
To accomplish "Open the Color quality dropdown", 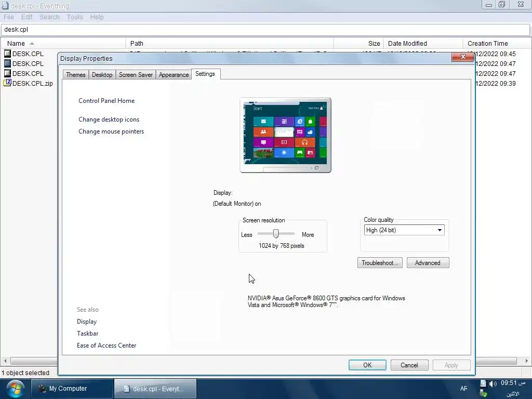I will tap(440, 230).
